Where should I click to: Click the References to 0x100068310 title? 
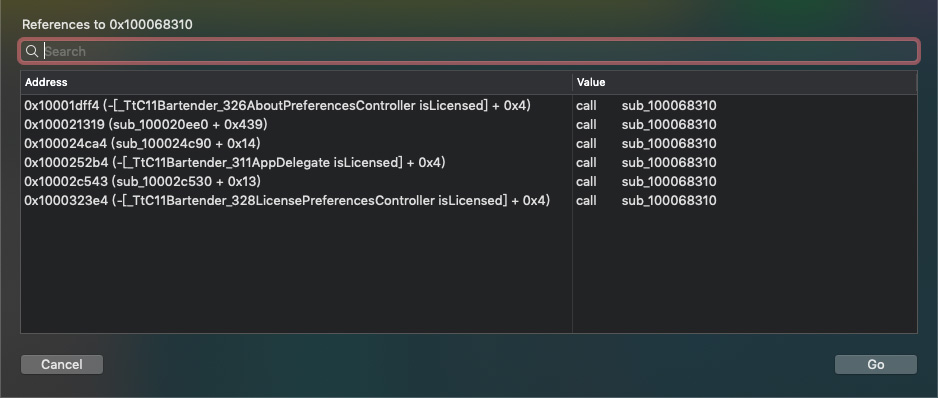[107, 25]
